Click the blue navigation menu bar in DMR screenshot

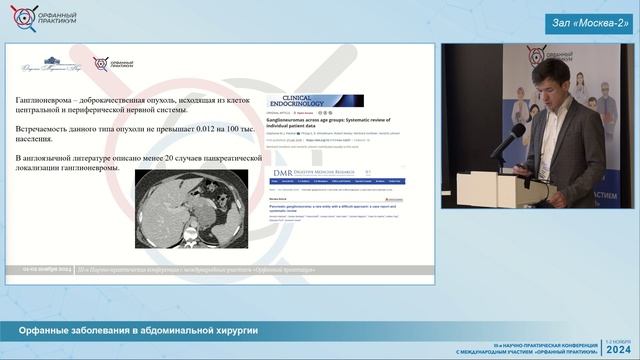(337, 181)
